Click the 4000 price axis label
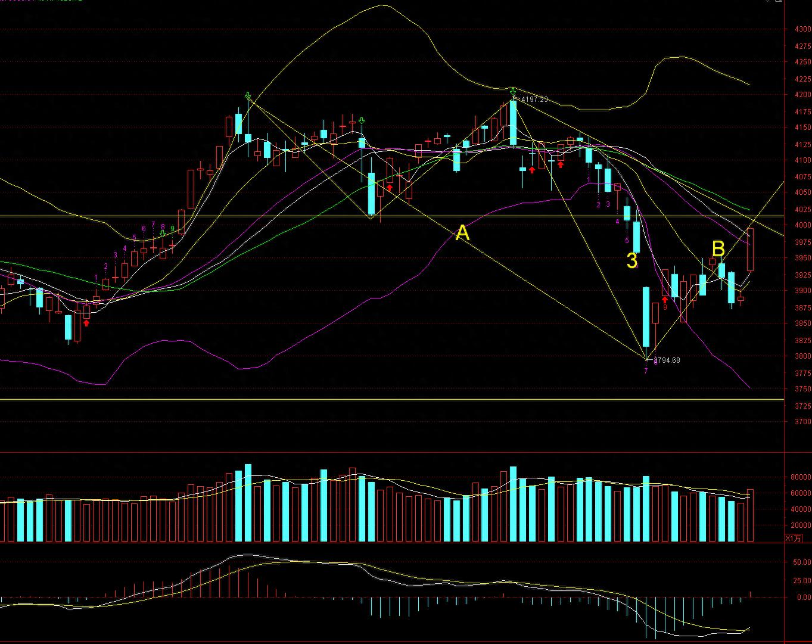 pyautogui.click(x=802, y=225)
